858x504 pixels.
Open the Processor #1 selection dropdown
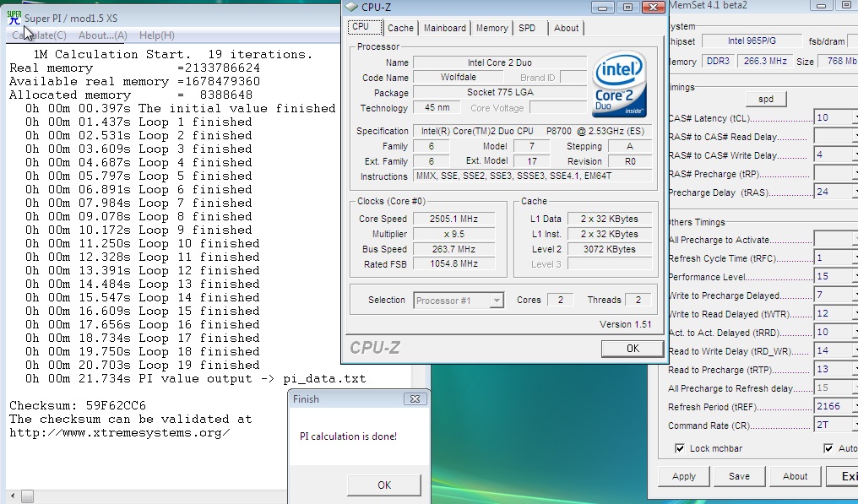(x=497, y=301)
